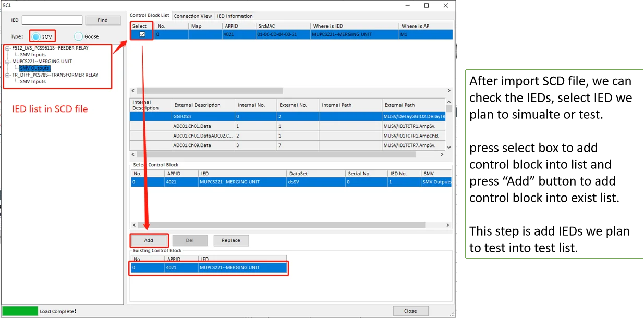
Task: Click the External No. column header
Action: 297,105
